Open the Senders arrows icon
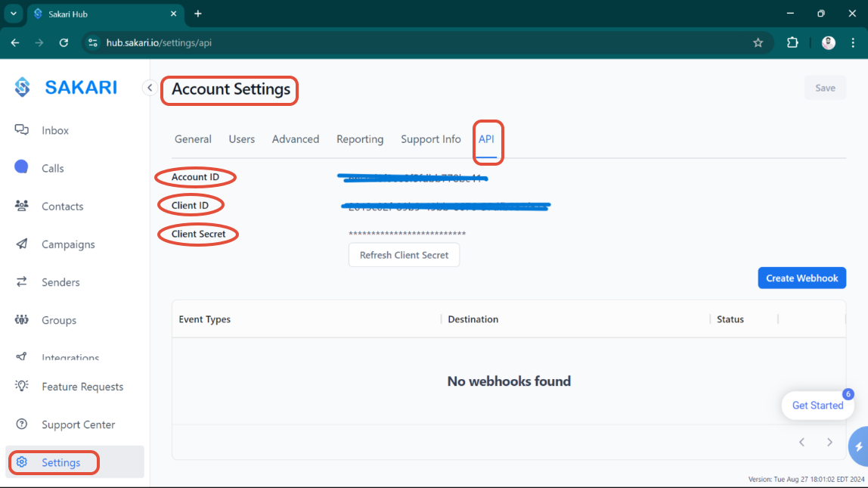 [22, 282]
